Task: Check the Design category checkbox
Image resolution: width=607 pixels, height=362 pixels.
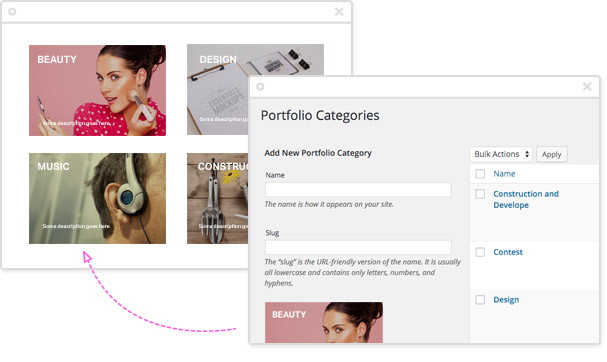Action: click(x=480, y=300)
